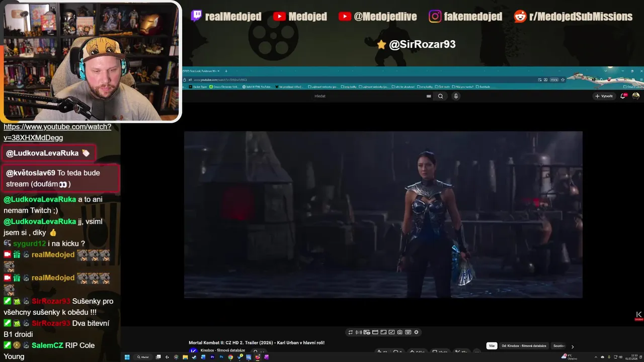Click the @květoslav69 highlighted chat message
This screenshot has width=644, height=362.
[x=61, y=178]
